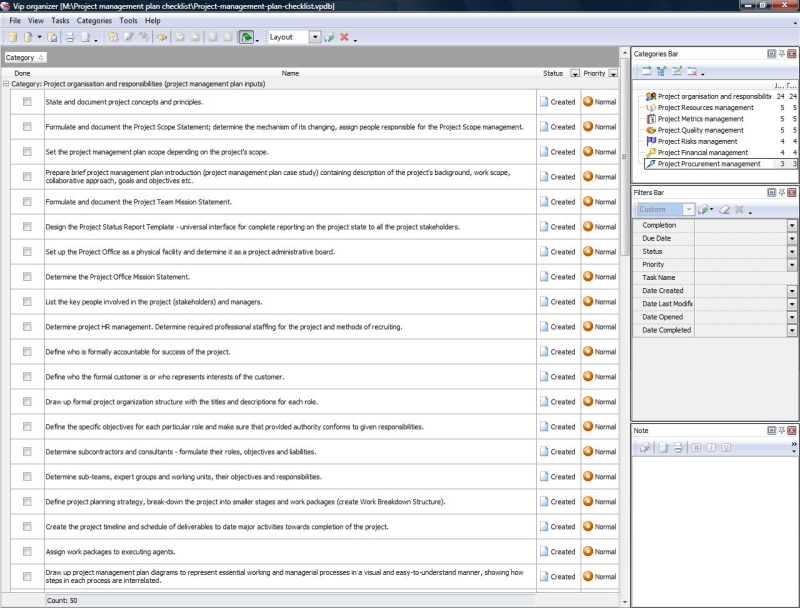Open the Layout dropdown in the toolbar

(x=315, y=37)
